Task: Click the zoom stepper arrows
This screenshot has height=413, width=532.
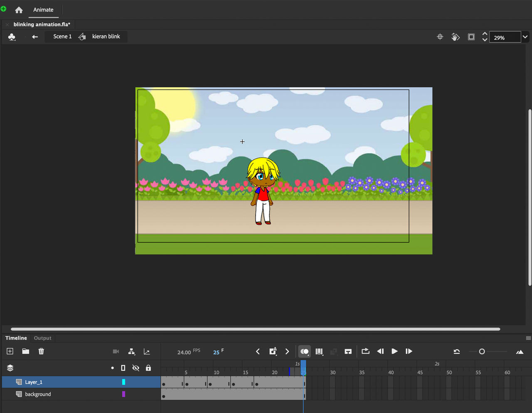Action: (485, 37)
